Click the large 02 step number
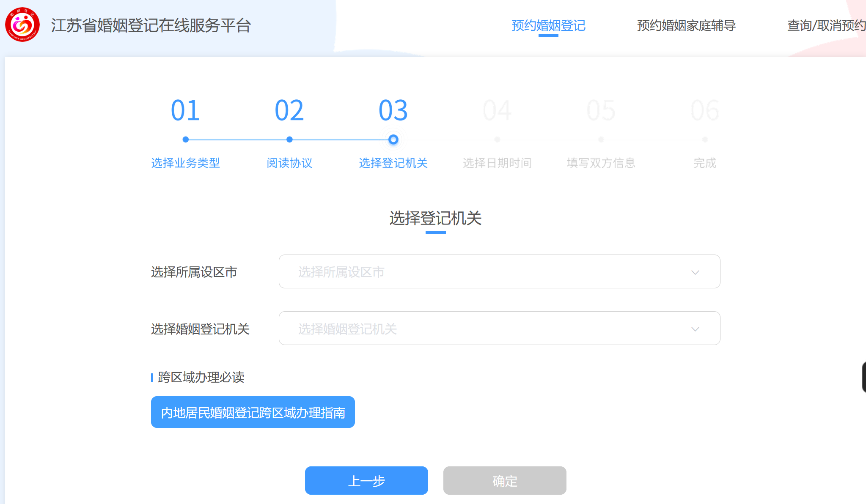This screenshot has height=504, width=866. coord(289,111)
